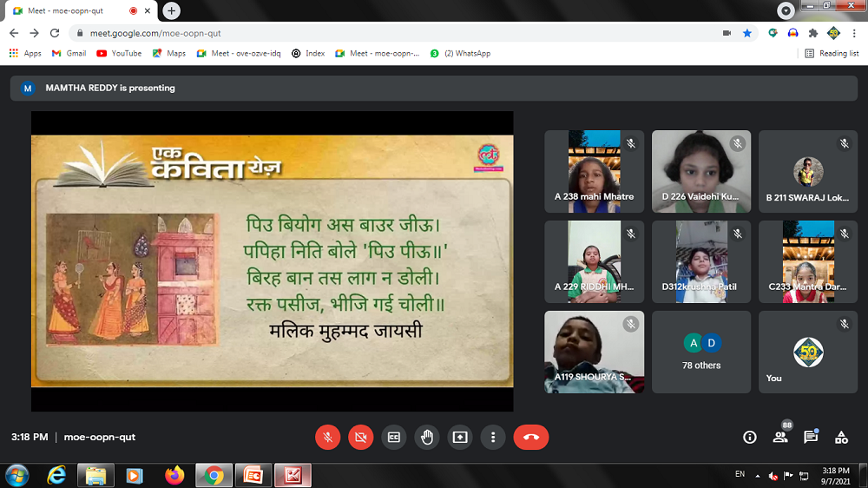Open the Activities panel icon

point(841,438)
